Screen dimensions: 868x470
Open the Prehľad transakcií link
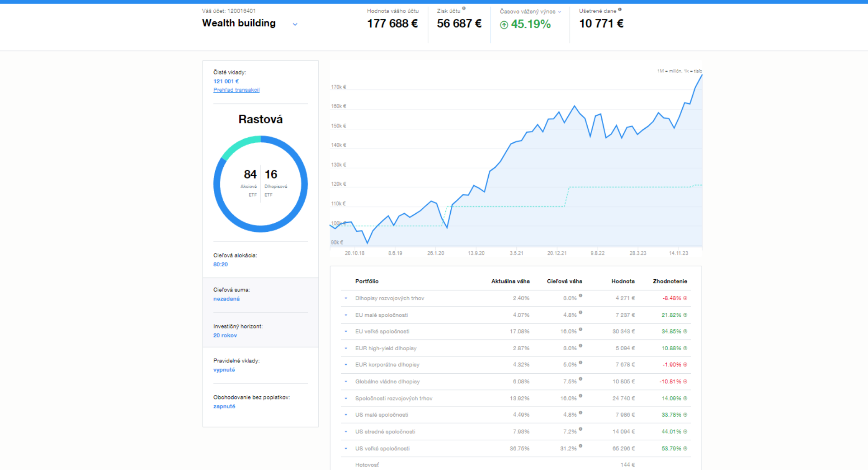click(x=236, y=90)
